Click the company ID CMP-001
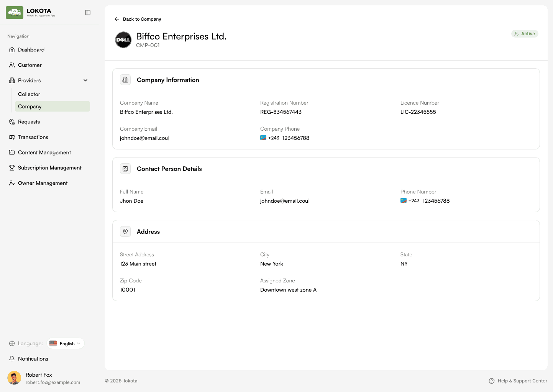 [x=148, y=45]
